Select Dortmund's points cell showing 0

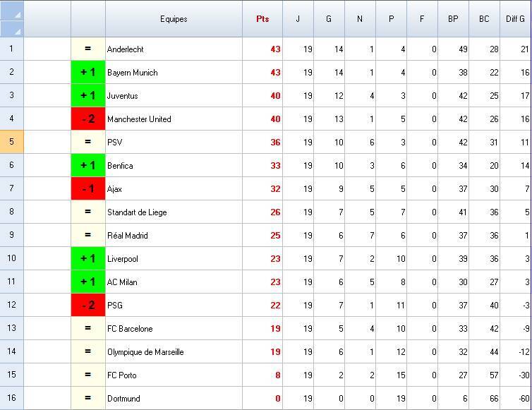pyautogui.click(x=262, y=398)
